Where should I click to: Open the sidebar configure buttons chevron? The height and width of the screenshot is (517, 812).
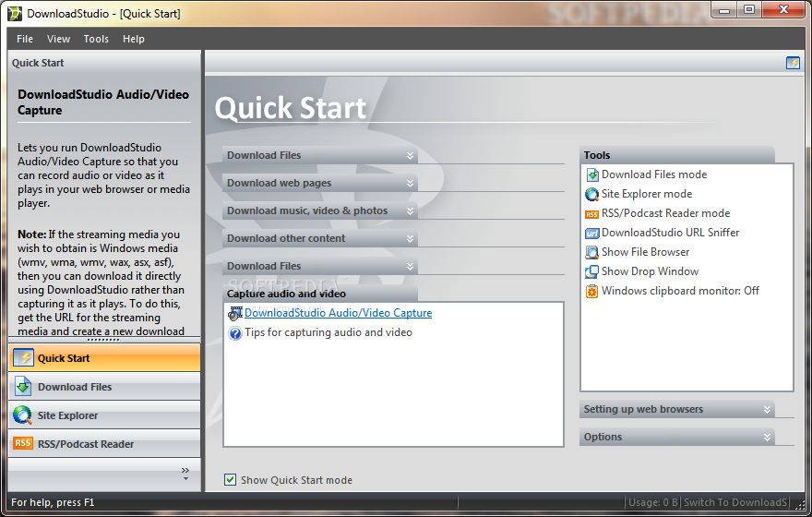coord(185,474)
